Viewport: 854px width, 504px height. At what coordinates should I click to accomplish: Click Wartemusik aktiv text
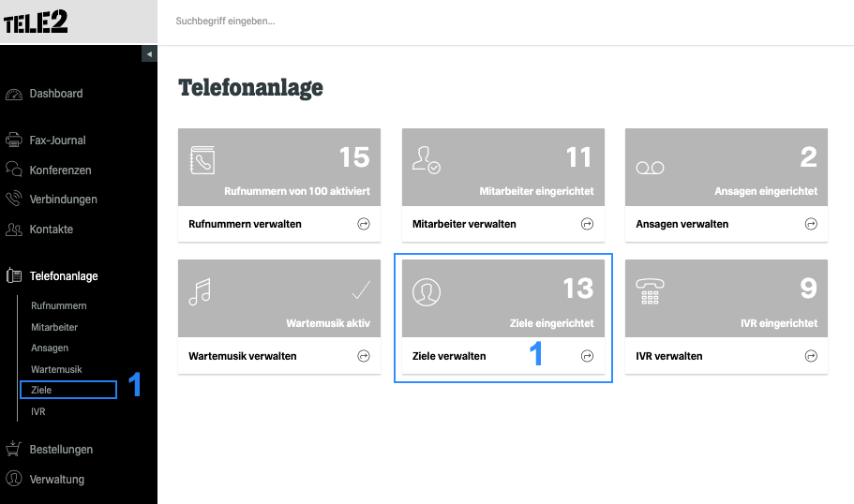click(x=328, y=323)
